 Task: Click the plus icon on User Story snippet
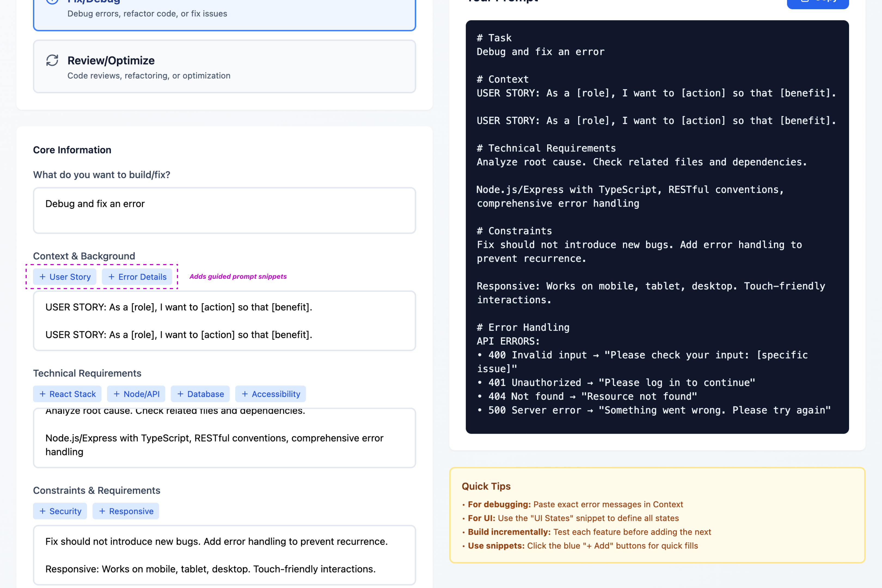coord(42,277)
